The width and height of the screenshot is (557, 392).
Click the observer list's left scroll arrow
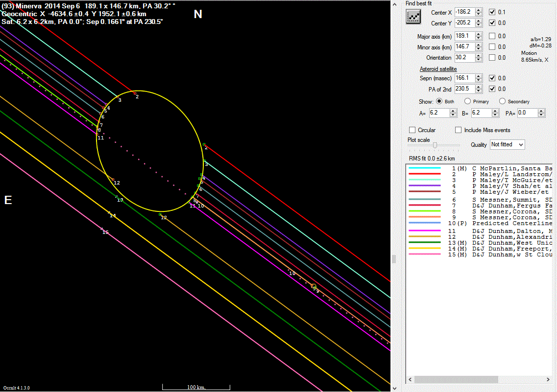click(411, 380)
